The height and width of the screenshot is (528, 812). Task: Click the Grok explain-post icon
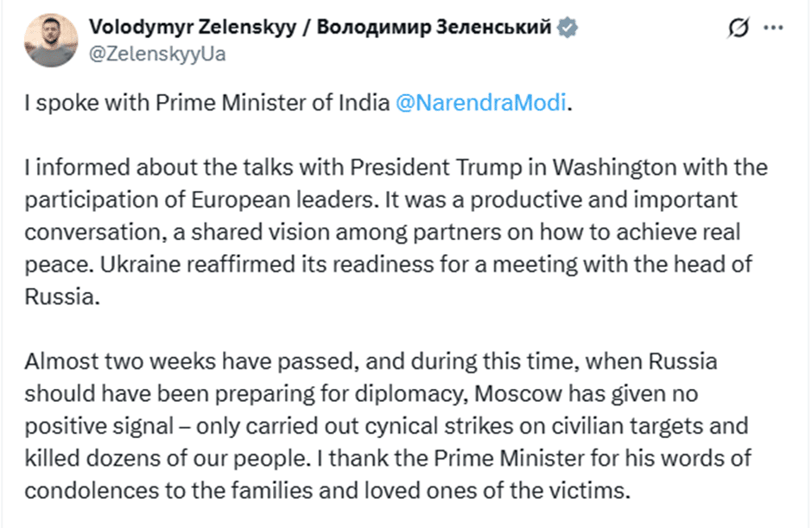(x=739, y=29)
